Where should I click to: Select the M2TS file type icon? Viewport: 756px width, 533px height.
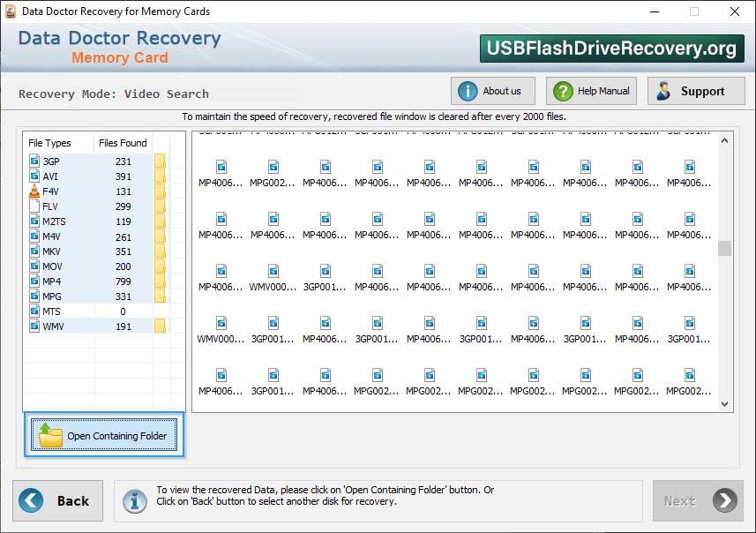click(x=34, y=221)
